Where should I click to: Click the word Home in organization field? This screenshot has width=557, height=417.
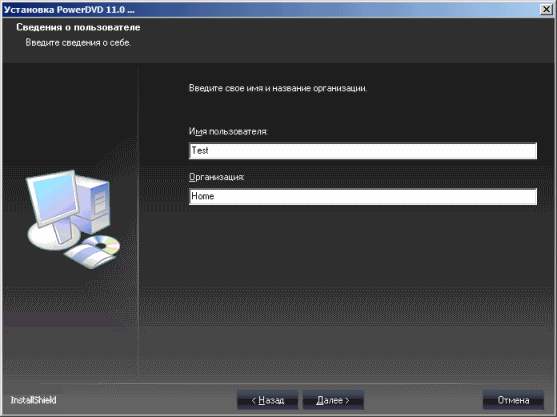point(202,196)
